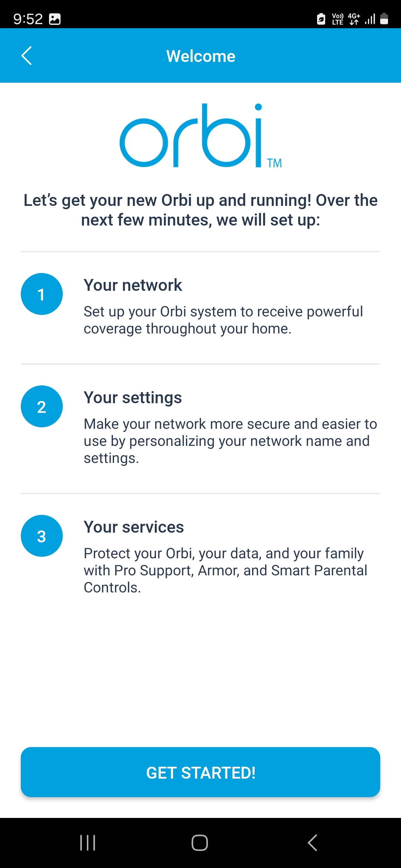
Task: Tap the Android system back button
Action: point(313,843)
